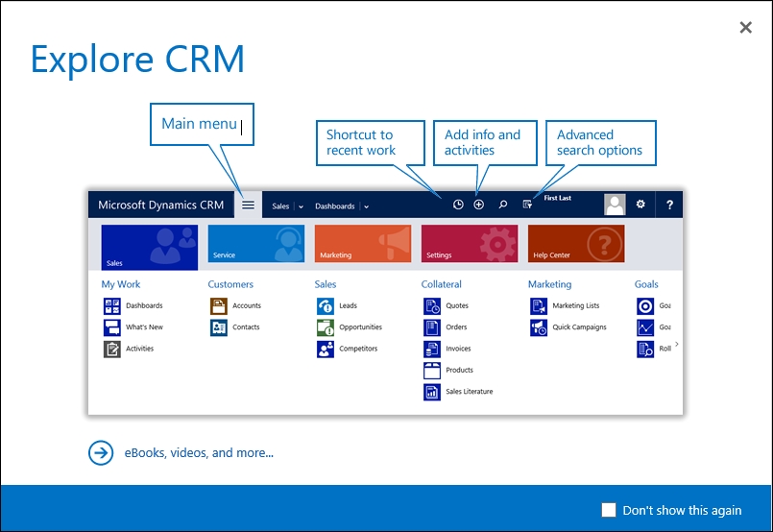Select the Settings tile
The image size is (773, 532).
click(x=470, y=244)
